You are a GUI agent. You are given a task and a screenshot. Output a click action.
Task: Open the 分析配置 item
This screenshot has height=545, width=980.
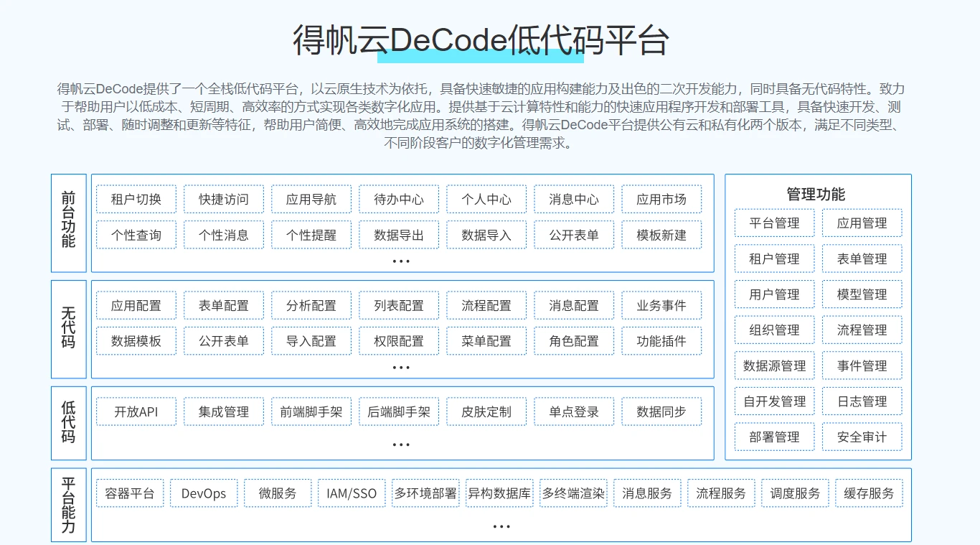(x=311, y=306)
